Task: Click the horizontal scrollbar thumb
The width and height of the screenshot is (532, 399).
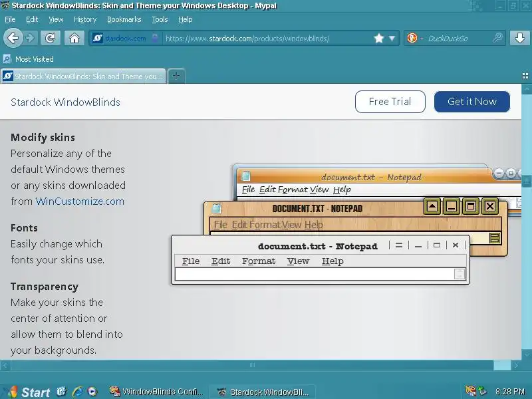Action: point(252,365)
